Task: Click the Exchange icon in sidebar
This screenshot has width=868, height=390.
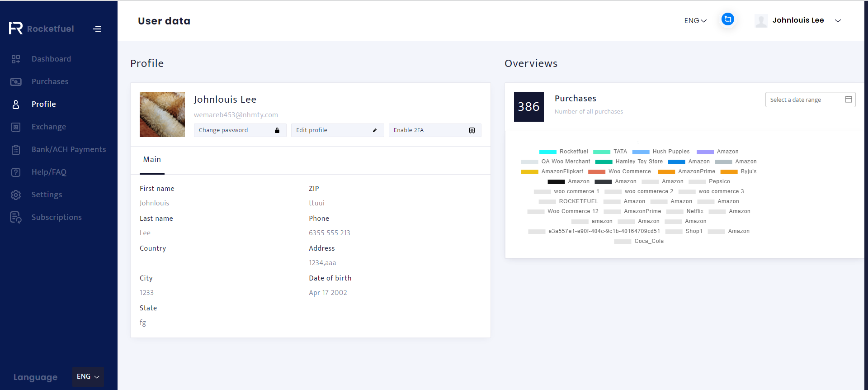Action: (x=16, y=127)
